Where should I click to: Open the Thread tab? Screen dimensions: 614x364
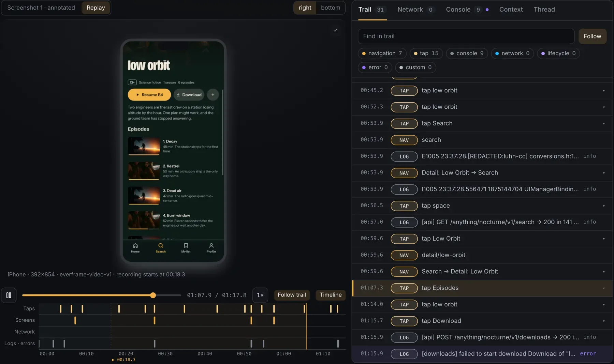544,10
